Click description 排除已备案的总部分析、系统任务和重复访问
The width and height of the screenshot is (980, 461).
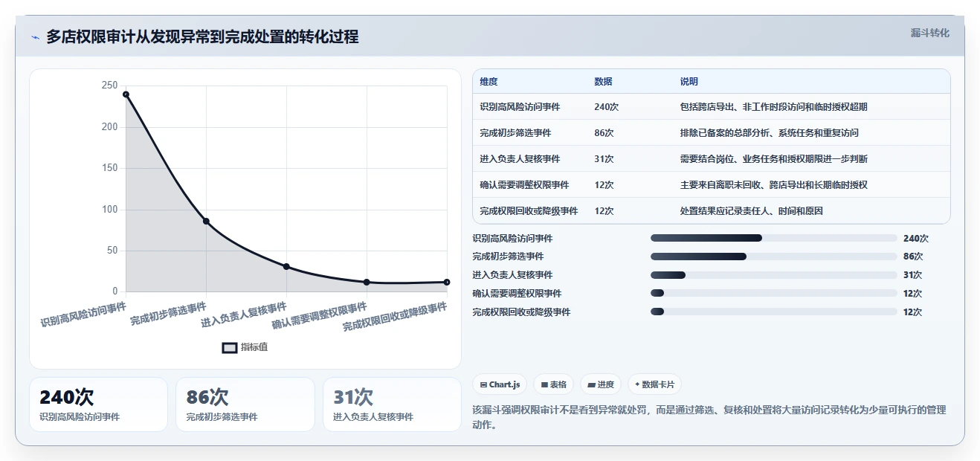point(770,133)
